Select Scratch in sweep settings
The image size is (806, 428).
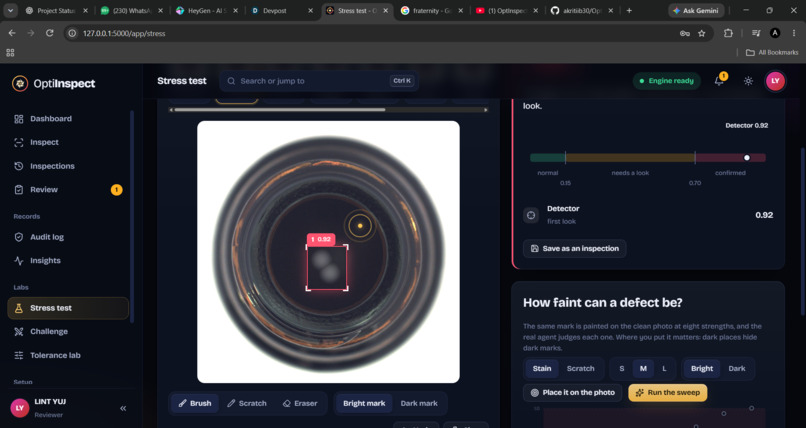(580, 368)
